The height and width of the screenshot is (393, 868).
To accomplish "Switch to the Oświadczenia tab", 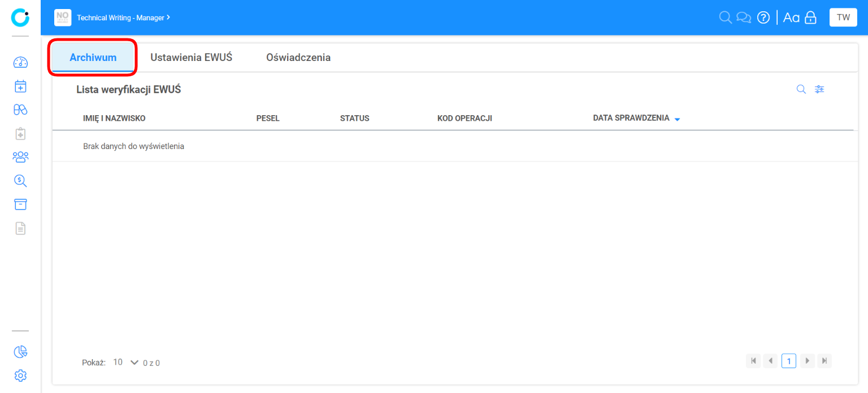I will [298, 58].
